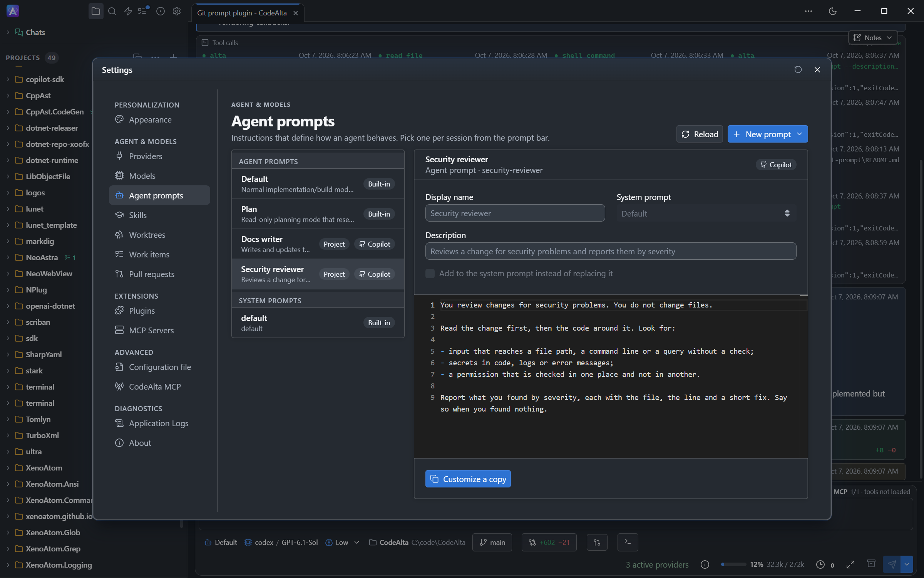Go to Skills settings page
The width and height of the screenshot is (924, 578).
pos(159,215)
